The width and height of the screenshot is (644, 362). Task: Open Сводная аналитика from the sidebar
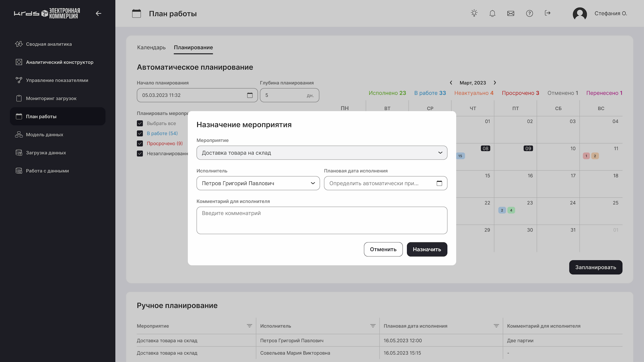click(x=49, y=44)
